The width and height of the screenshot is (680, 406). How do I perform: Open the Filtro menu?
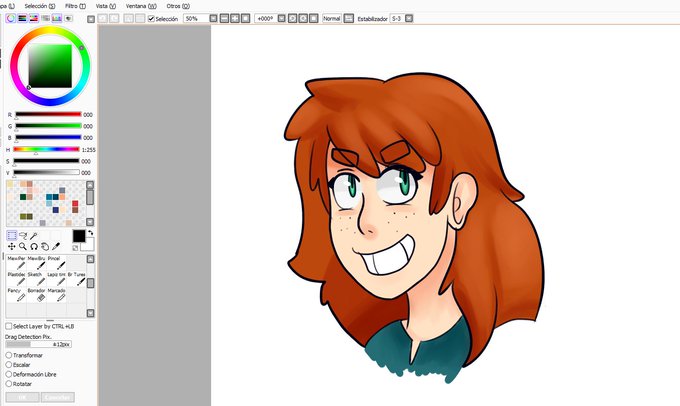(x=75, y=6)
